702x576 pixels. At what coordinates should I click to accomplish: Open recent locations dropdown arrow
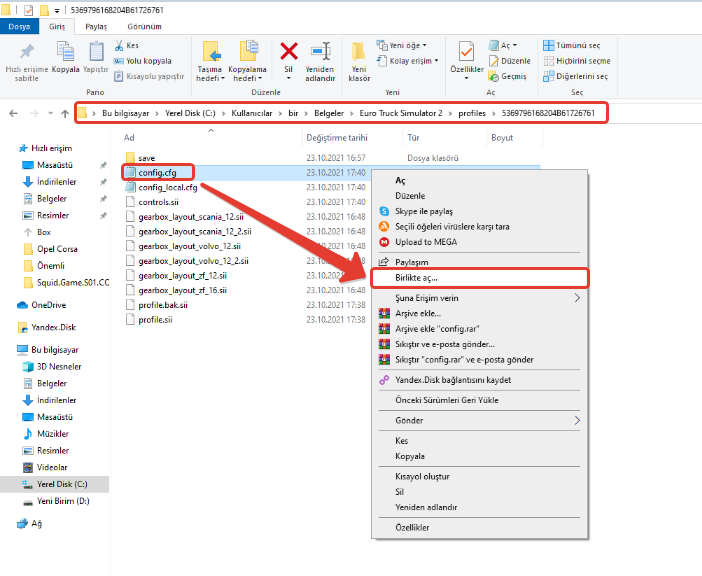tap(51, 113)
